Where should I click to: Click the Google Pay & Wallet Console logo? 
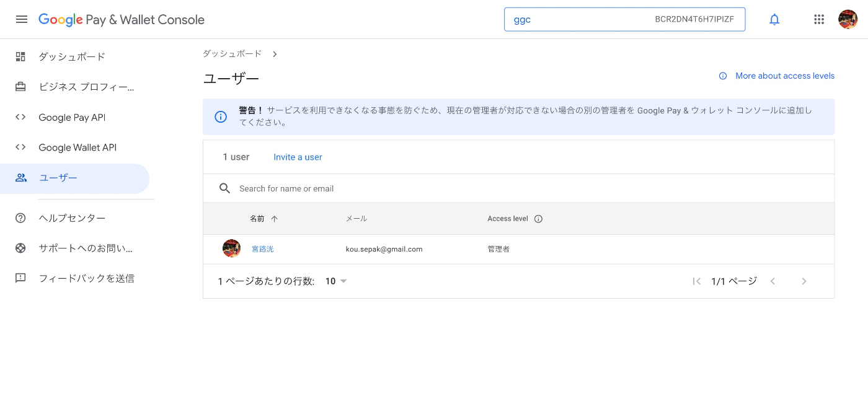(122, 19)
